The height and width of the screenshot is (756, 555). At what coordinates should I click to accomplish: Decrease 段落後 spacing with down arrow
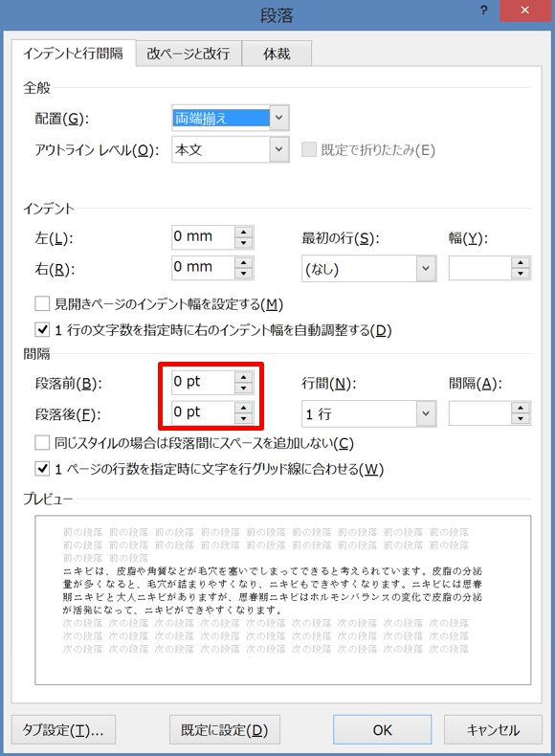click(x=243, y=418)
